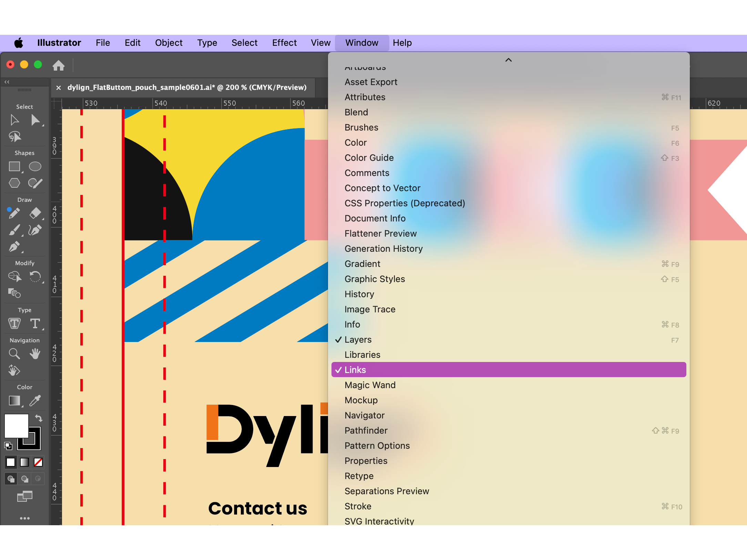The width and height of the screenshot is (747, 560).
Task: Swap fill and stroke colors
Action: coord(39,418)
